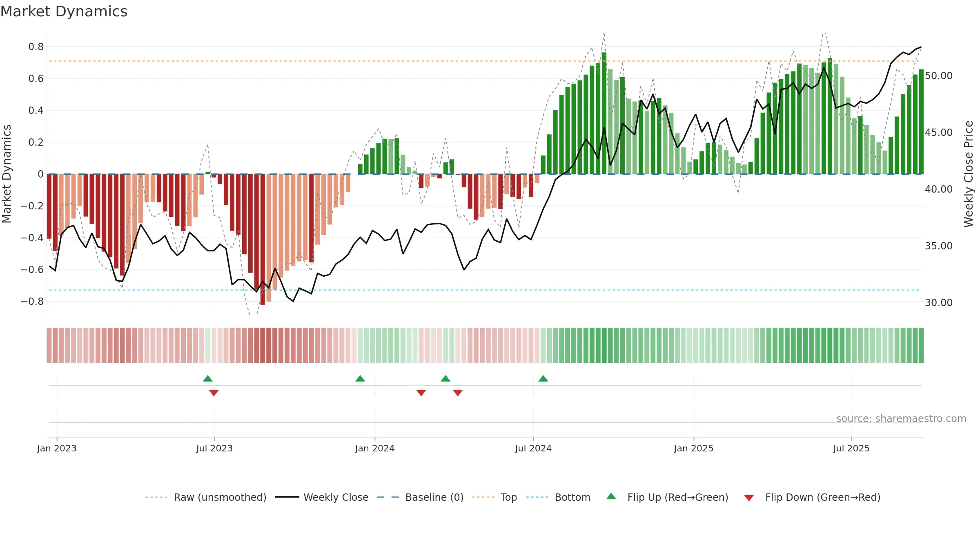Screen dimensions: 980x551
Task: Click the Market Dynamics chart title
Action: click(x=64, y=11)
